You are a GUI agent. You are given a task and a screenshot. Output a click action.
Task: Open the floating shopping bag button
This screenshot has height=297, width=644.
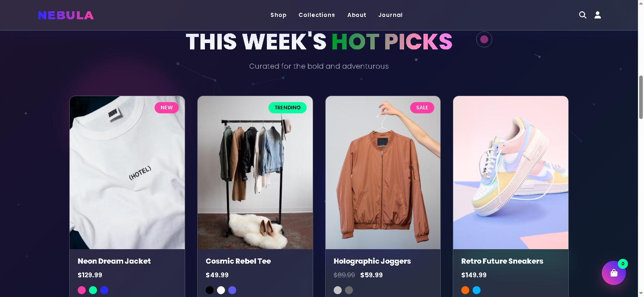tap(614, 273)
